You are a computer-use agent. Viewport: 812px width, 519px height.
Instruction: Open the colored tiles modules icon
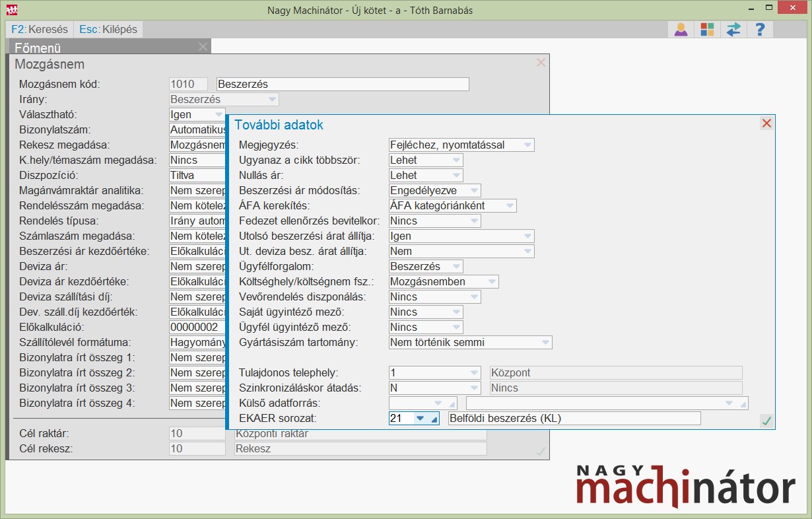coord(707,29)
